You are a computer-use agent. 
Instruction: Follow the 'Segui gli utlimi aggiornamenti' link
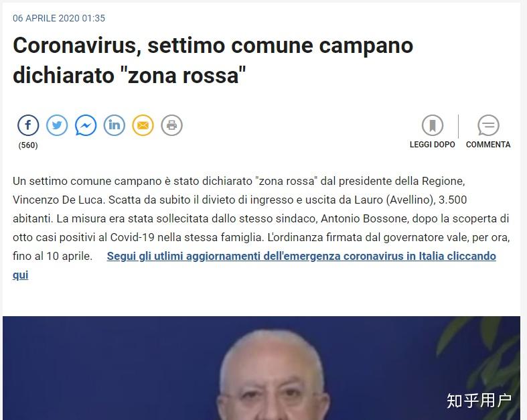(301, 257)
